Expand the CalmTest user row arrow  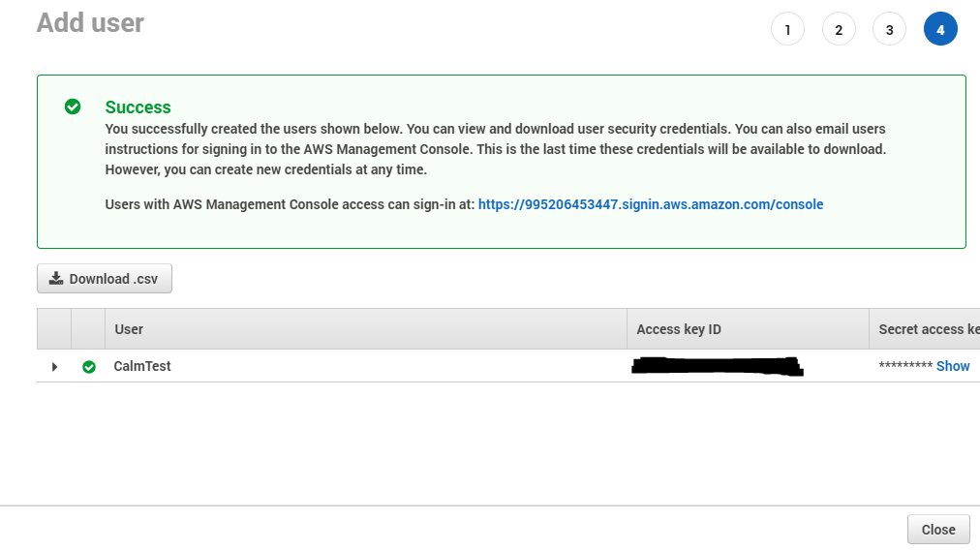coord(54,367)
